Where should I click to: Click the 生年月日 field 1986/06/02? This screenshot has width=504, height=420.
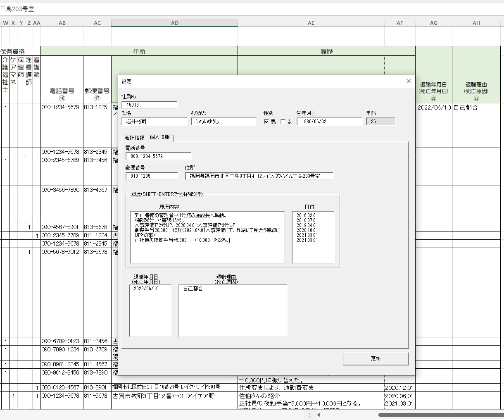(x=329, y=122)
